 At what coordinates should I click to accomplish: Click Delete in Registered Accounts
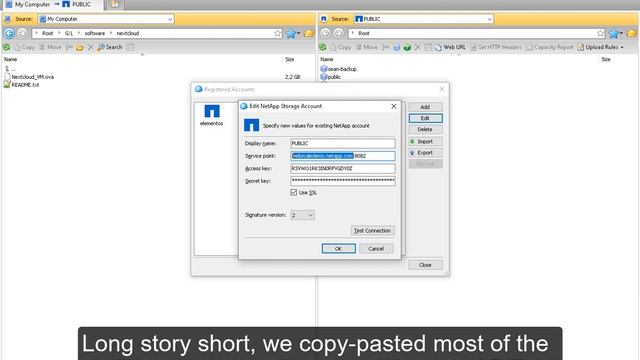pos(425,129)
